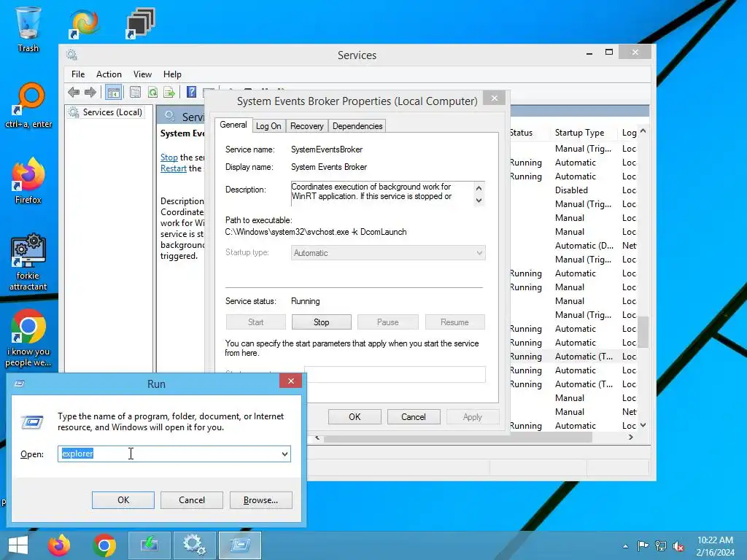
Task: Click the network tray icon
Action: pos(661,545)
